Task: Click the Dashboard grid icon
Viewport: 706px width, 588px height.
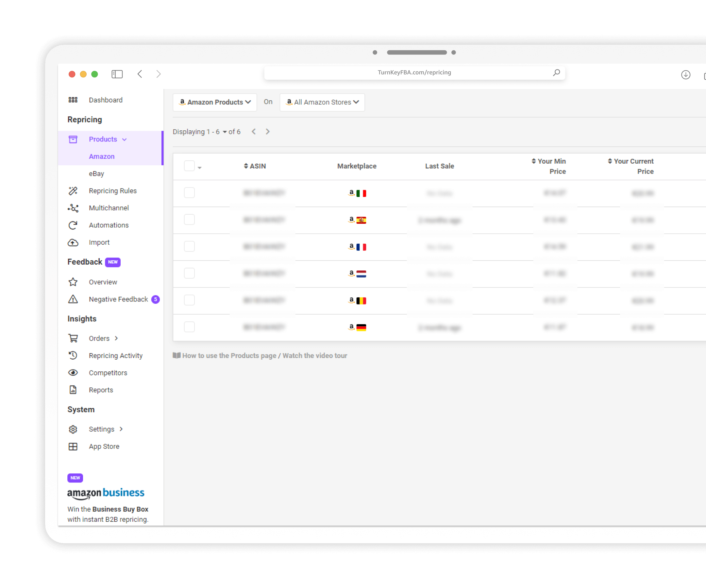Action: pos(73,100)
